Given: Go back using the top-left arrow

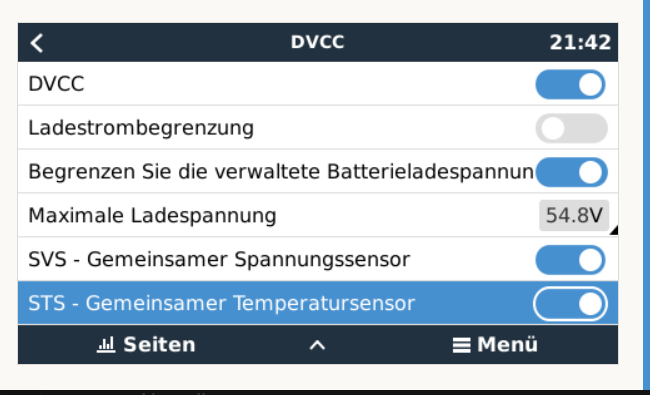Looking at the screenshot, I should click(x=37, y=43).
